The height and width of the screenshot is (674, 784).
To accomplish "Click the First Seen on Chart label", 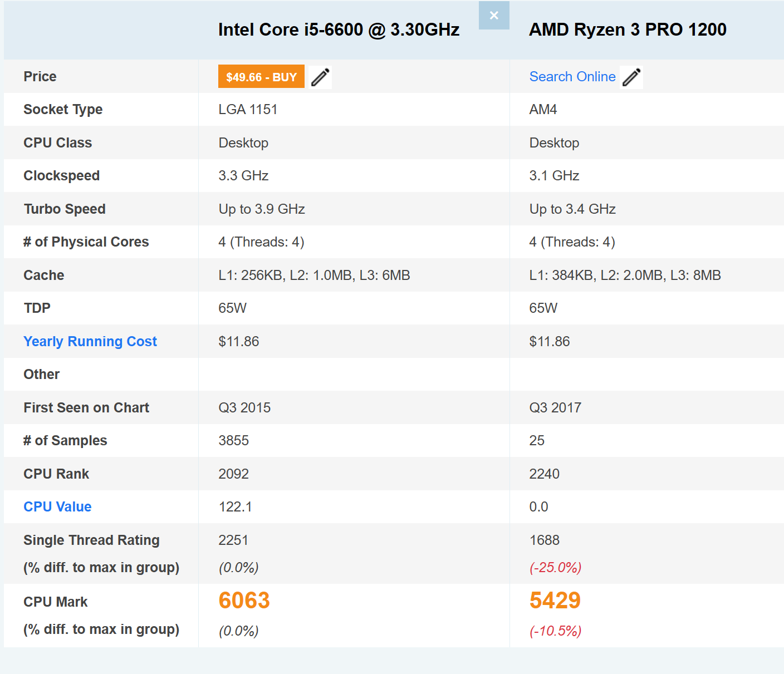I will [86, 407].
